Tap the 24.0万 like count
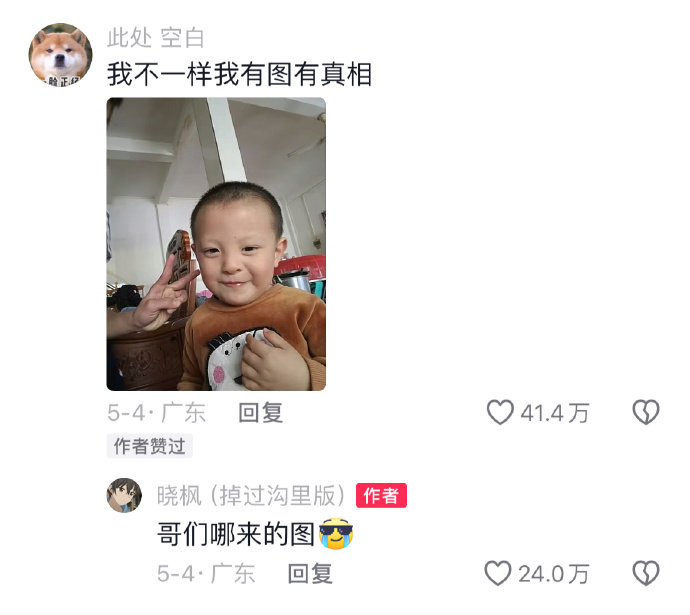Viewport: 690px width, 615px height. tap(553, 574)
